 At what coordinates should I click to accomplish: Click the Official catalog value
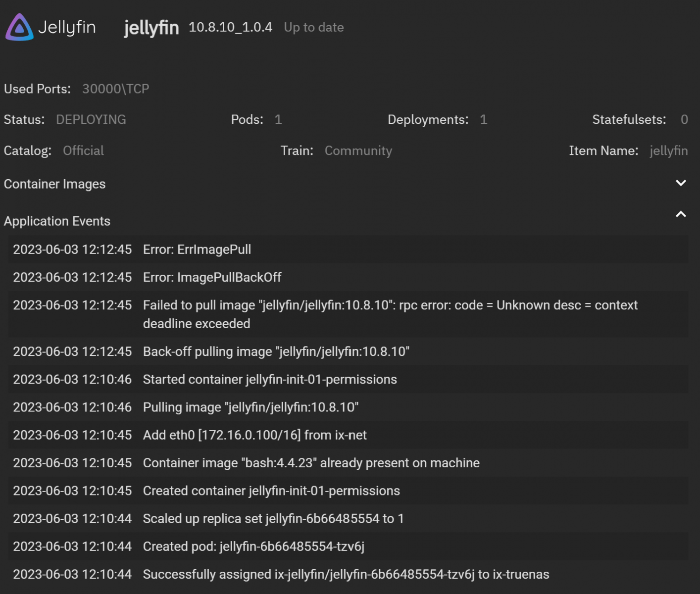pos(83,150)
